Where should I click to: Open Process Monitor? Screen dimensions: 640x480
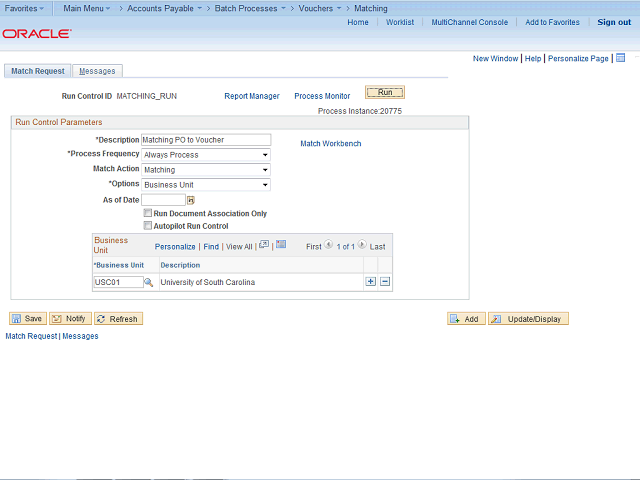[x=322, y=96]
